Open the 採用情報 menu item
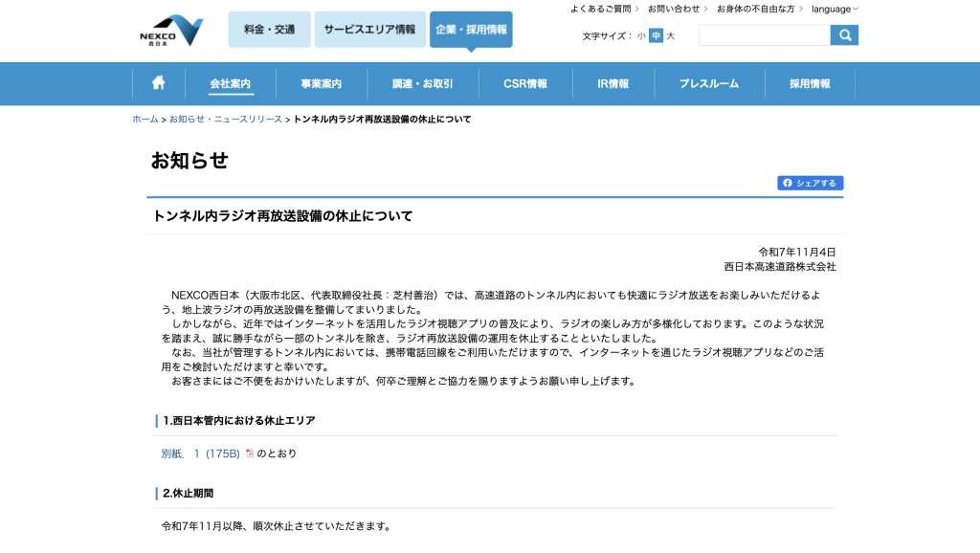Image resolution: width=980 pixels, height=553 pixels. coord(810,84)
